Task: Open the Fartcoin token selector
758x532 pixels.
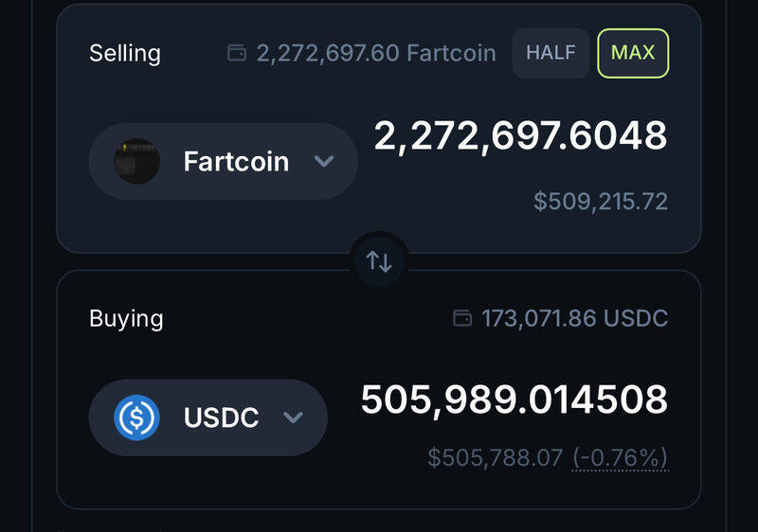Action: (x=223, y=161)
